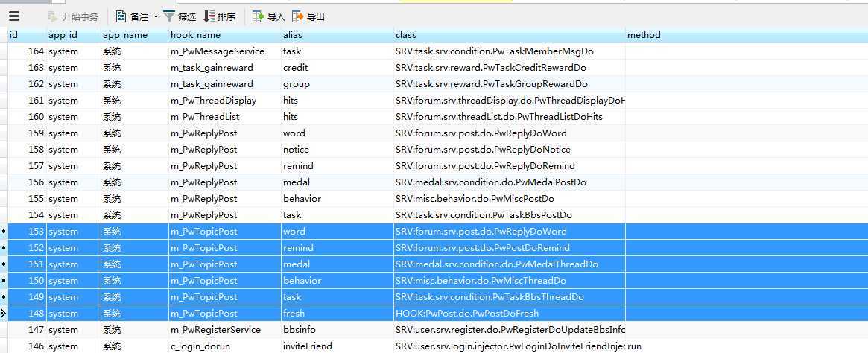Click the method column header

point(747,35)
